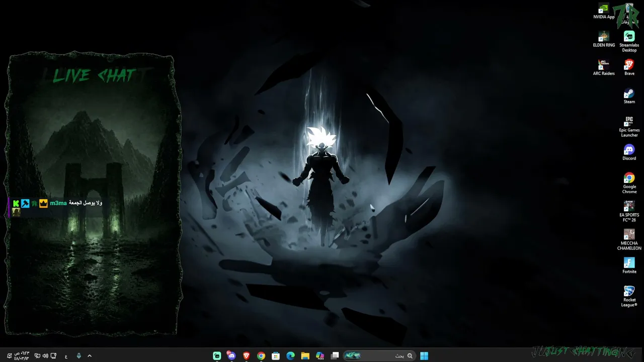Viewport: 644px width, 362px height.
Task: Select the Google Chrome desktop shortcut
Action: (x=629, y=184)
